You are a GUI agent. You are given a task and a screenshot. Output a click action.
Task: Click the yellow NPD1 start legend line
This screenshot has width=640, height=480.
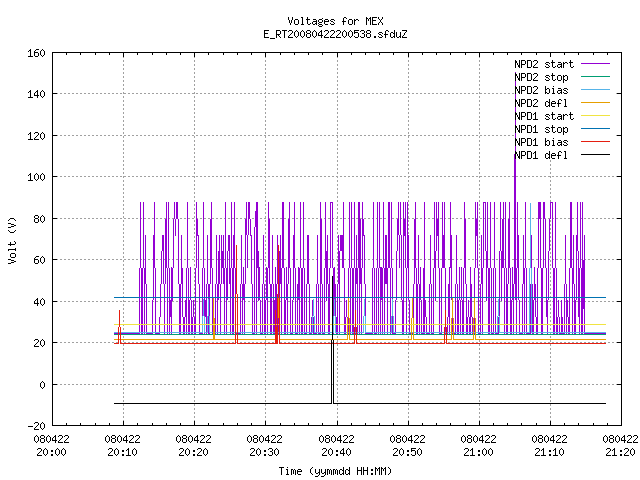pos(596,116)
